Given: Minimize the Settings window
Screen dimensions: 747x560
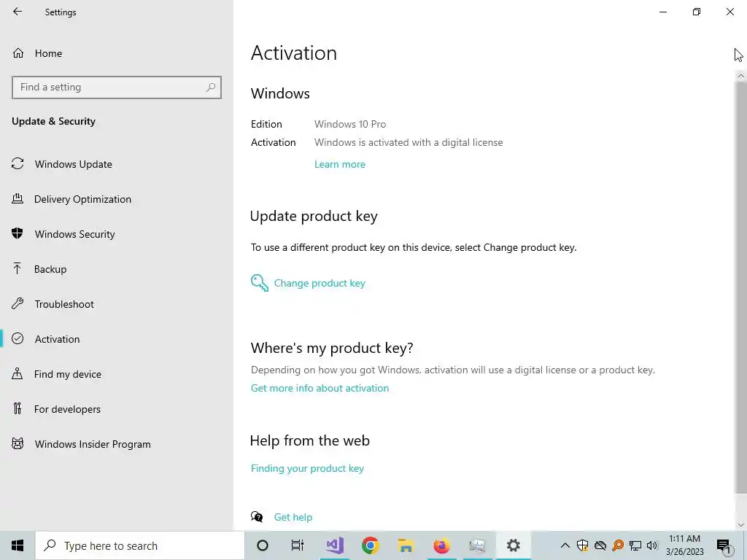Looking at the screenshot, I should click(x=662, y=12).
